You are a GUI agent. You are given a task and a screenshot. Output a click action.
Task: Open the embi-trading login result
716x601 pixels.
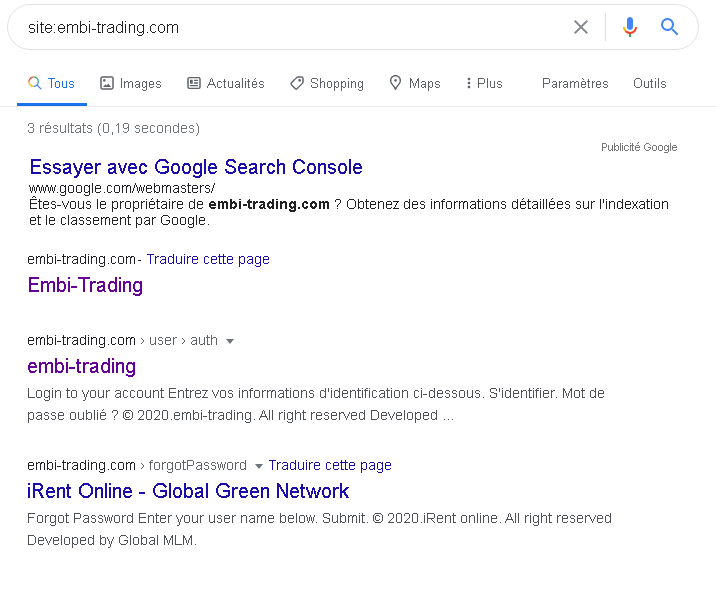[x=82, y=366]
